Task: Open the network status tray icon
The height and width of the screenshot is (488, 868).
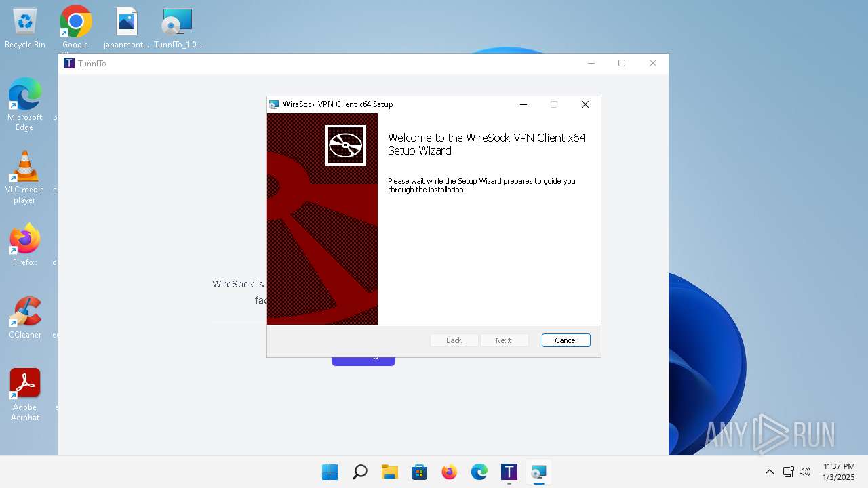Action: [x=788, y=472]
